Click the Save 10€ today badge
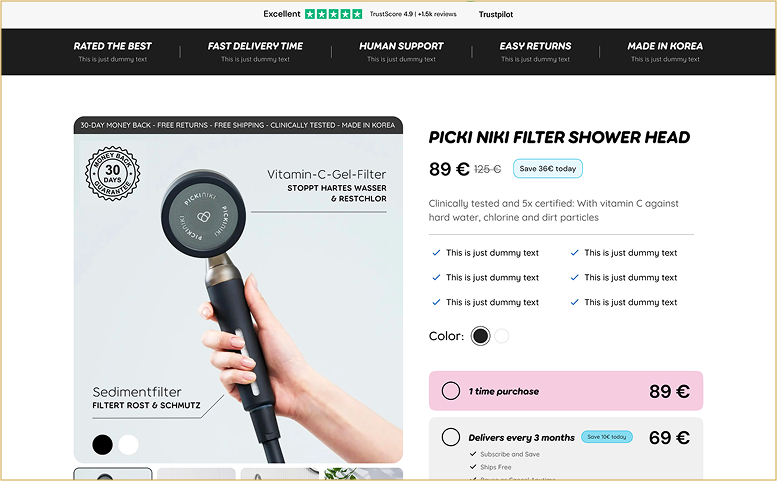Image resolution: width=777 pixels, height=481 pixels. coord(607,437)
